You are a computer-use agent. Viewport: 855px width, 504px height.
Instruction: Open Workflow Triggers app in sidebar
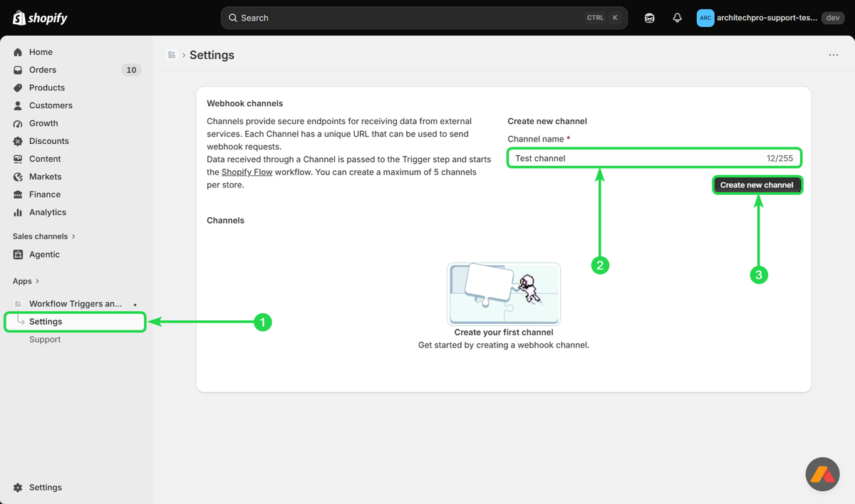(x=76, y=304)
